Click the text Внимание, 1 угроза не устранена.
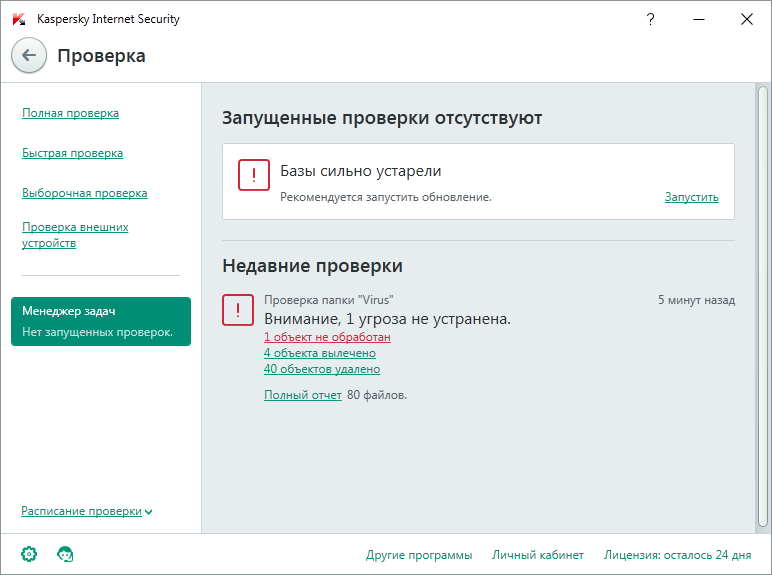This screenshot has height=575, width=772. 387,319
